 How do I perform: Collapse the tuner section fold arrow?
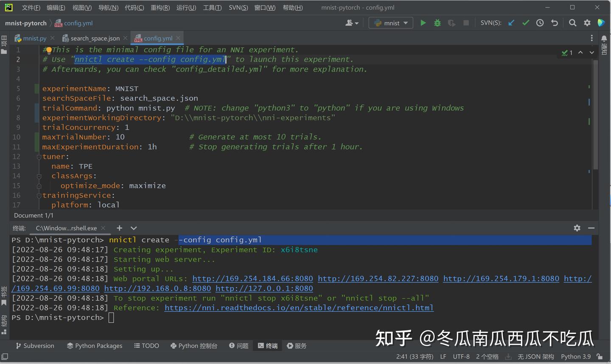pyautogui.click(x=38, y=156)
